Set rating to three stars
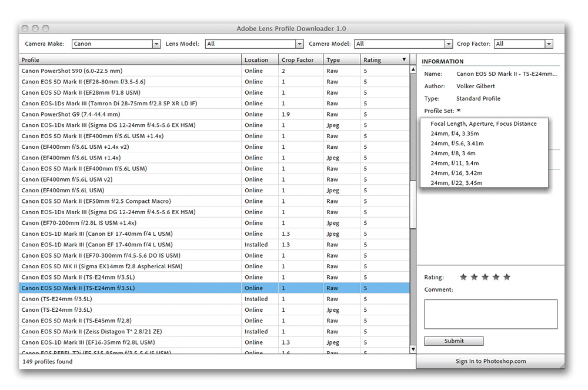Screen dimensions: 588x390 coord(485,277)
